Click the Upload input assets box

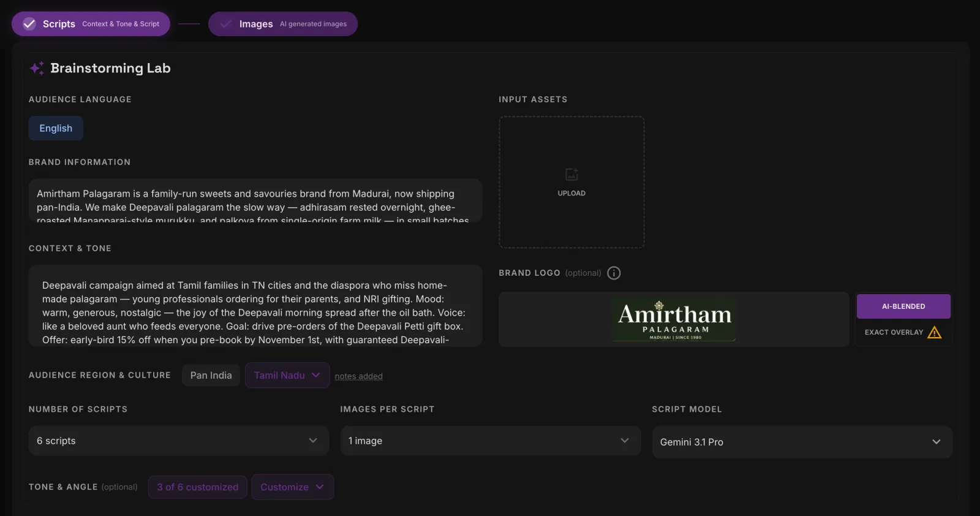(571, 182)
